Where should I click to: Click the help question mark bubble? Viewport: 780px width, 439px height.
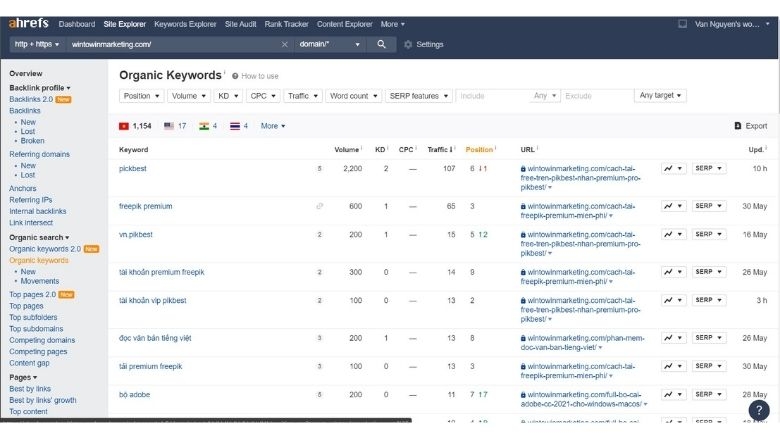click(x=759, y=410)
